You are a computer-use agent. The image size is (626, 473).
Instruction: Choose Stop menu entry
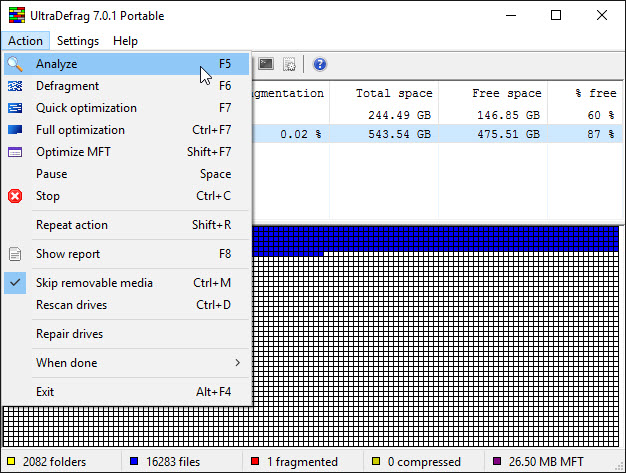(x=127, y=196)
